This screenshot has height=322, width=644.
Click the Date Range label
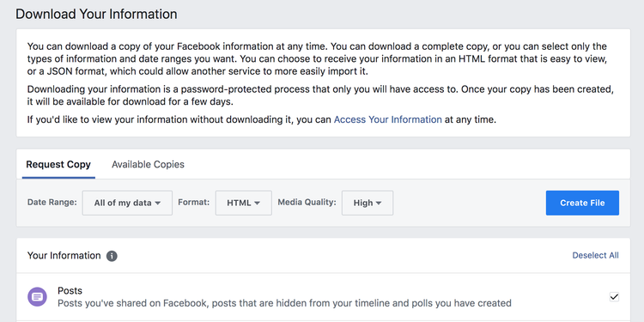click(52, 202)
